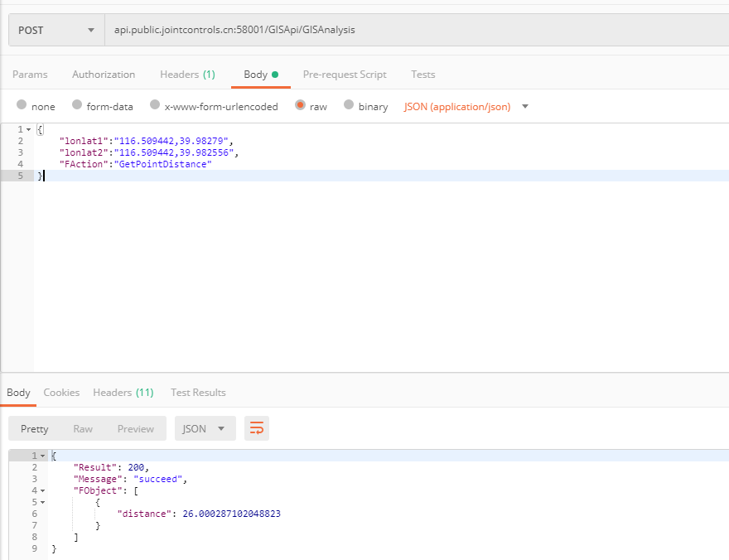
Task: Toggle the line wrap icon
Action: coord(257,428)
